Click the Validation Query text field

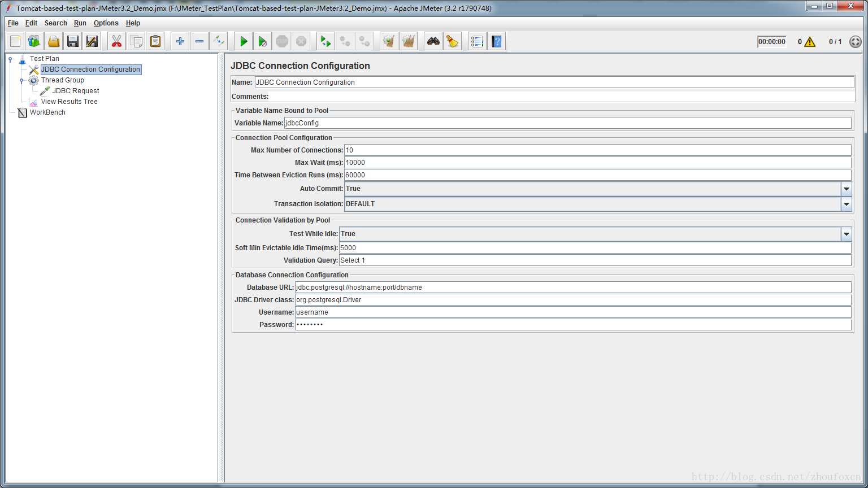[x=594, y=260]
